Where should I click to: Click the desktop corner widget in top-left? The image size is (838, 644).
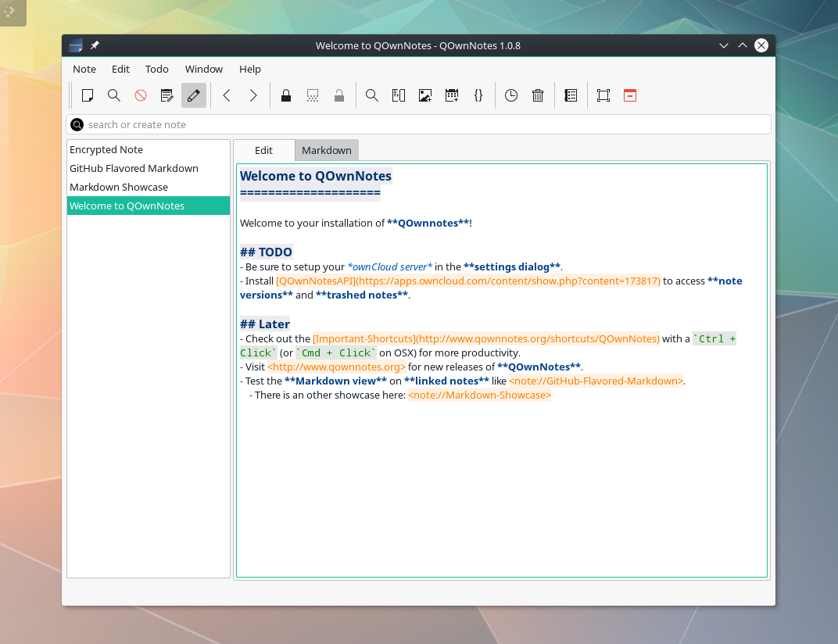(x=11, y=11)
